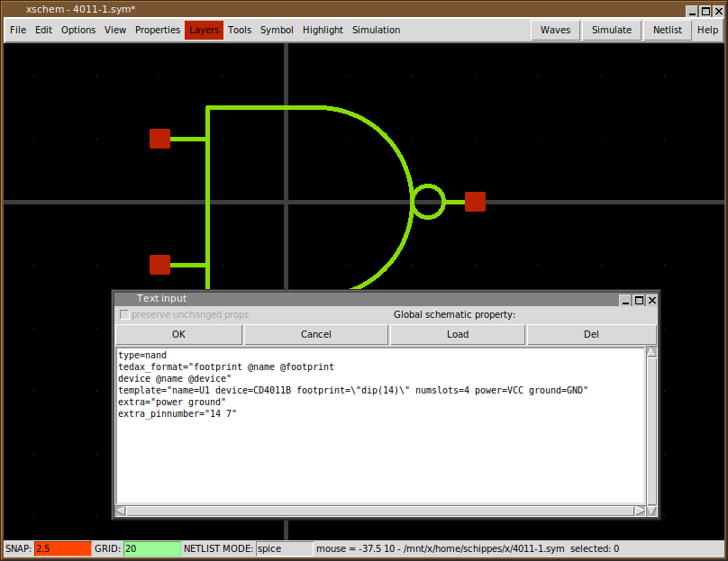Minimize the Text input dialog
Viewport: 728px width, 561px height.
(x=625, y=300)
